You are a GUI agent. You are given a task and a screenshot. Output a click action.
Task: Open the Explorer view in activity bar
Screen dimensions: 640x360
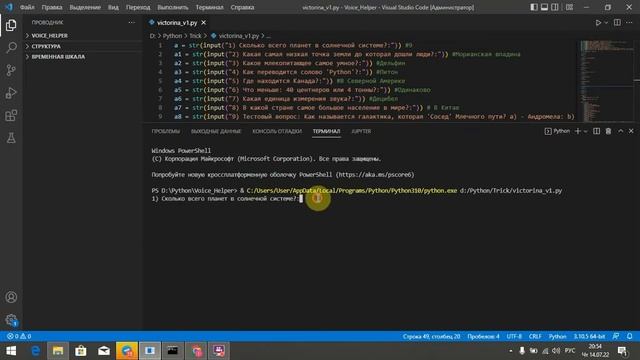pyautogui.click(x=11, y=25)
